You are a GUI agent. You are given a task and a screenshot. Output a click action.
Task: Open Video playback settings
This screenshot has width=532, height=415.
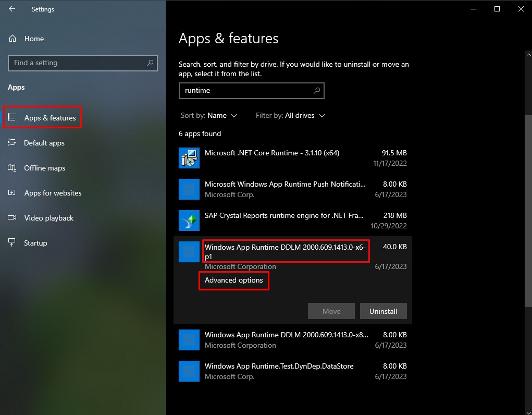coord(48,218)
